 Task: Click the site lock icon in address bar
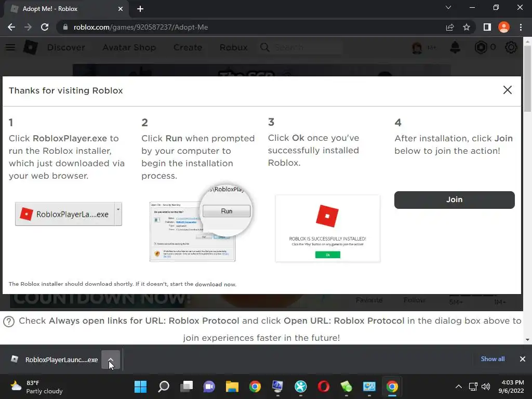tap(65, 27)
